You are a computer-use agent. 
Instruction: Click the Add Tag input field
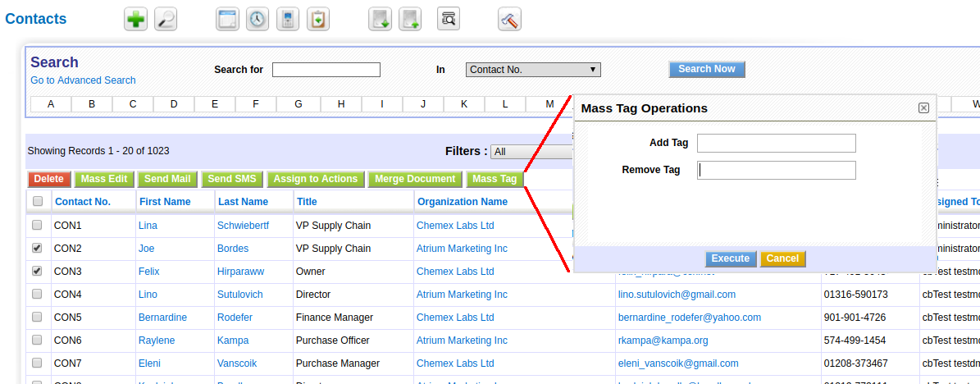point(776,144)
